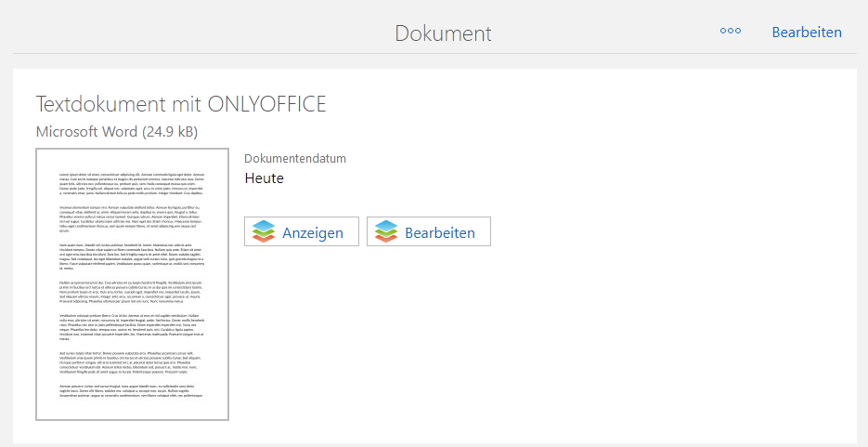Click the sixth paragraph in the document preview
Screen dimensions: 868x447
click(132, 363)
